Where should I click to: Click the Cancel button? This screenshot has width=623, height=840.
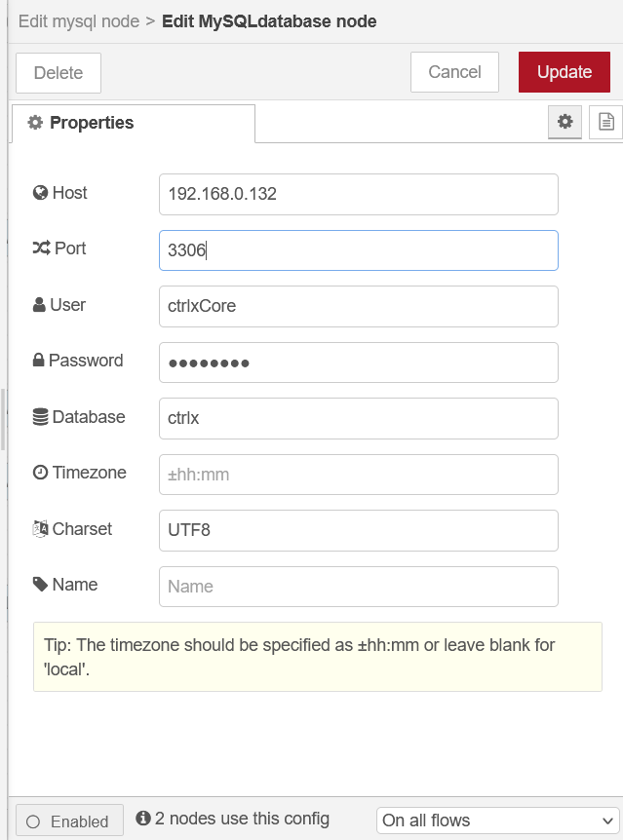454,72
